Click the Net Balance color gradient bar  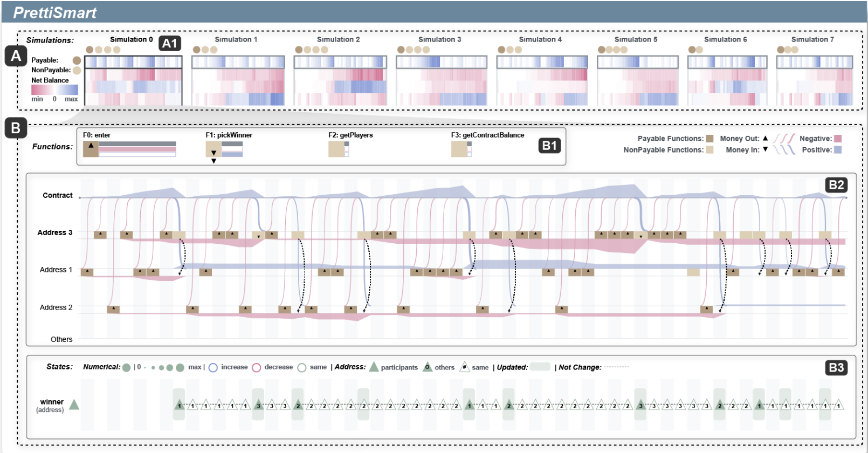click(54, 90)
